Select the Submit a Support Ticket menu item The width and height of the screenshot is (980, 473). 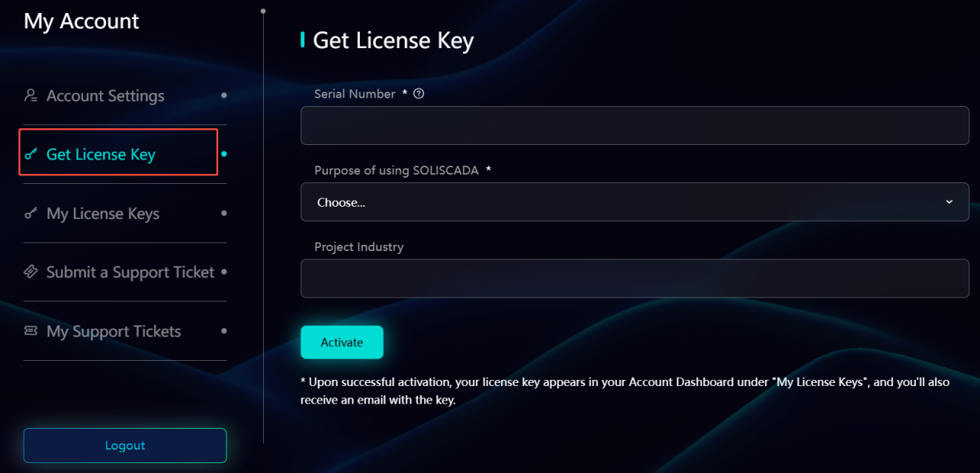point(130,272)
